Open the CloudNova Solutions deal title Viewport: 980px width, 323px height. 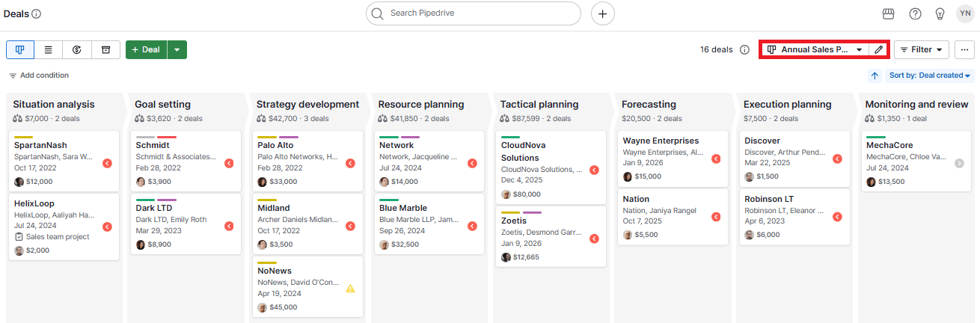point(524,152)
